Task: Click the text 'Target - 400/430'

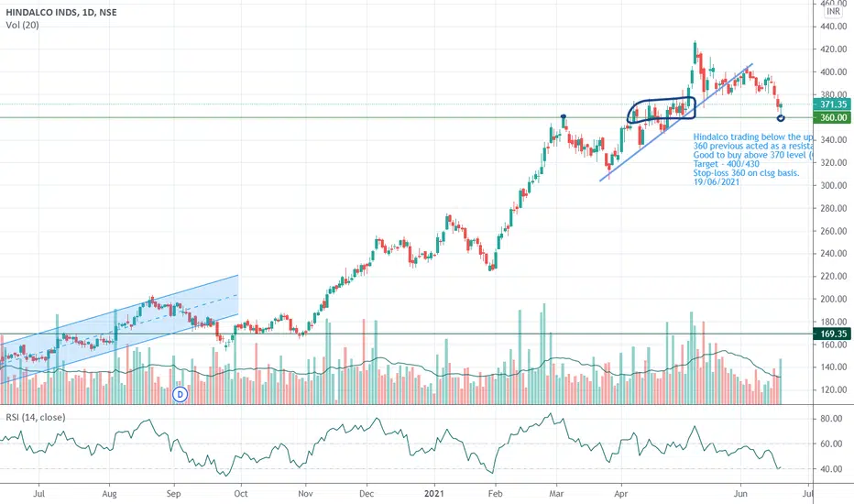Action: pos(726,164)
